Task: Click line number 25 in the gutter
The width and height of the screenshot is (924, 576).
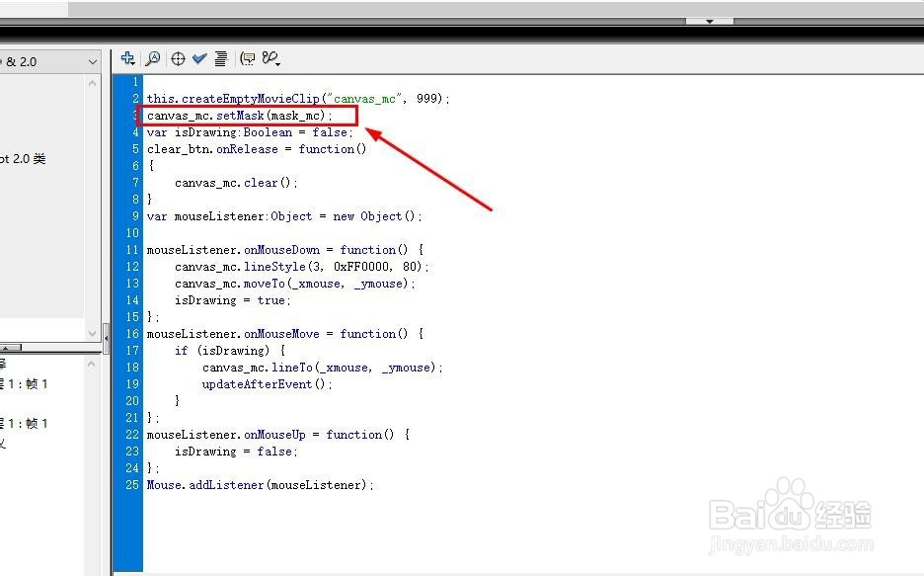Action: [132, 485]
